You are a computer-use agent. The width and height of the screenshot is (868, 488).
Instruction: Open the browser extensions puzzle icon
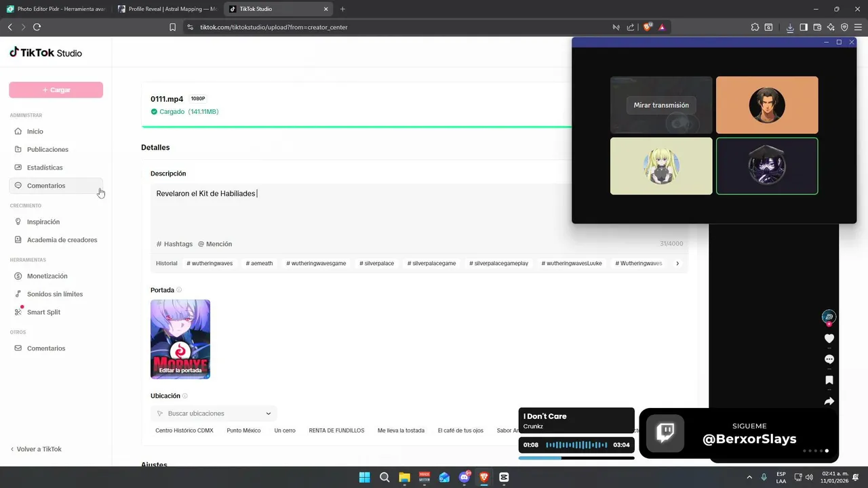pyautogui.click(x=755, y=27)
